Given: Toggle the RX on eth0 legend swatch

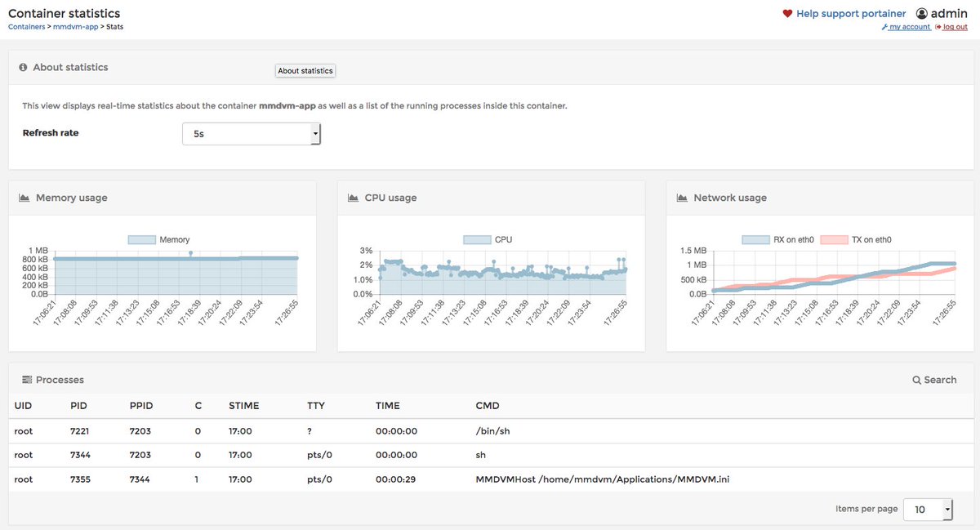Looking at the screenshot, I should click(x=755, y=240).
